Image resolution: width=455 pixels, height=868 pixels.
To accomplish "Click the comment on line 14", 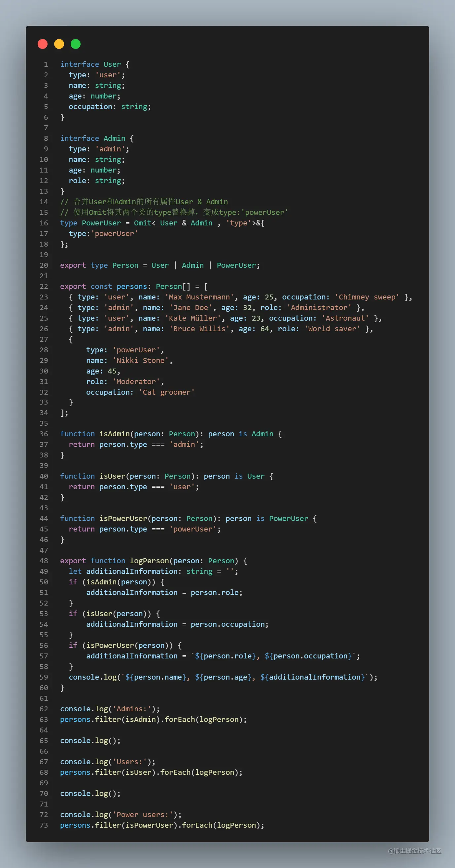I will click(x=144, y=202).
